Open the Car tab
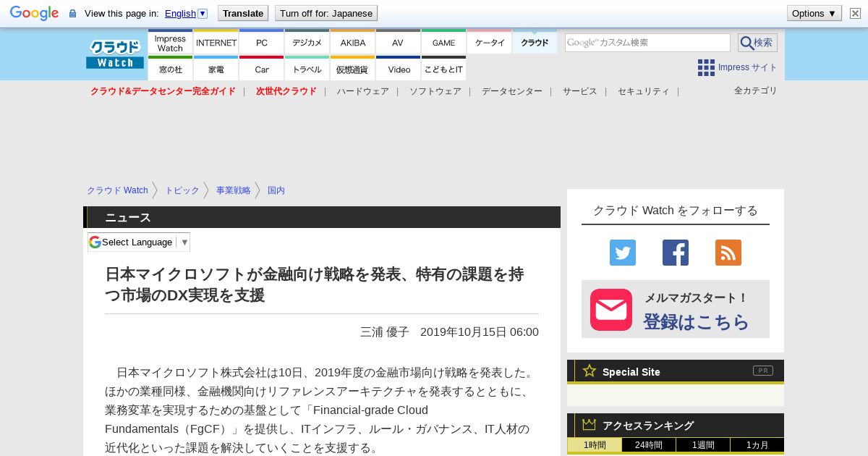Viewport: 868px width, 456px height. click(262, 69)
